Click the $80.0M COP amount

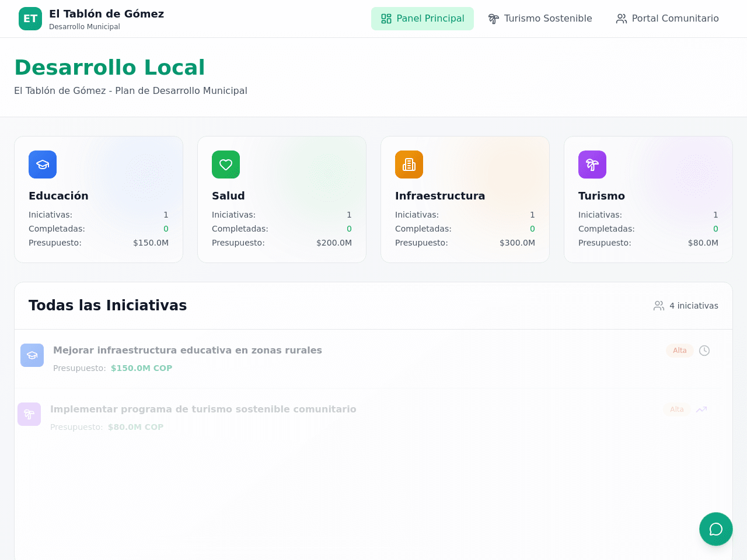point(135,427)
